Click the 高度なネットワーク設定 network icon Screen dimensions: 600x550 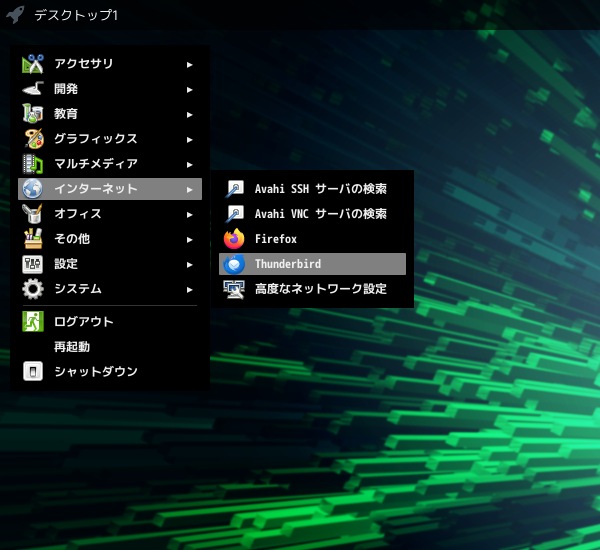pyautogui.click(x=234, y=289)
